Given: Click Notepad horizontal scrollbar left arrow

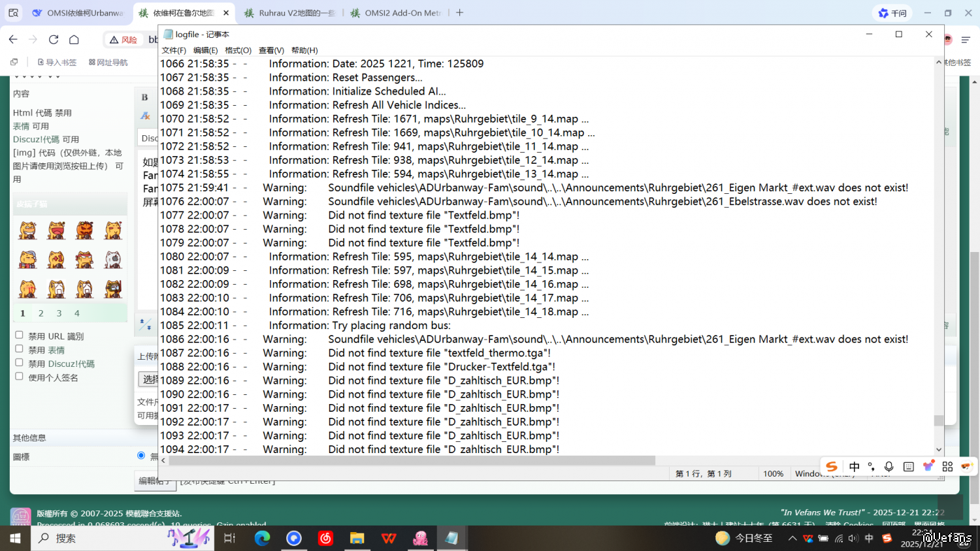Looking at the screenshot, I should click(163, 460).
